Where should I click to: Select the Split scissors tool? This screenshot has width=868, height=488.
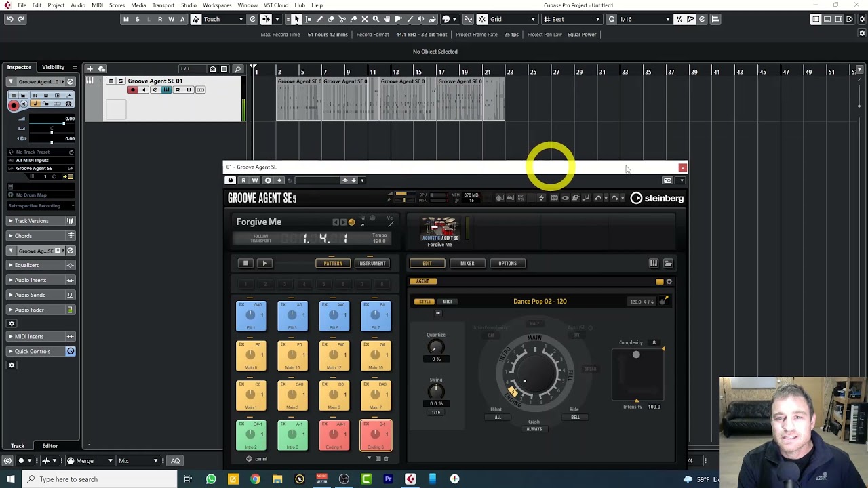pyautogui.click(x=342, y=19)
